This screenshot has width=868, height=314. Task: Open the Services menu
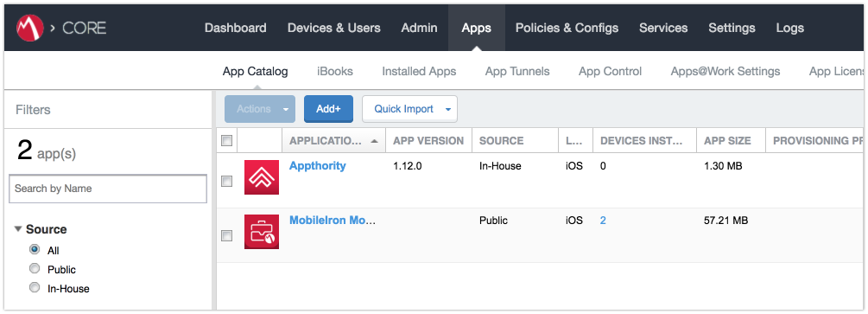[x=663, y=28]
